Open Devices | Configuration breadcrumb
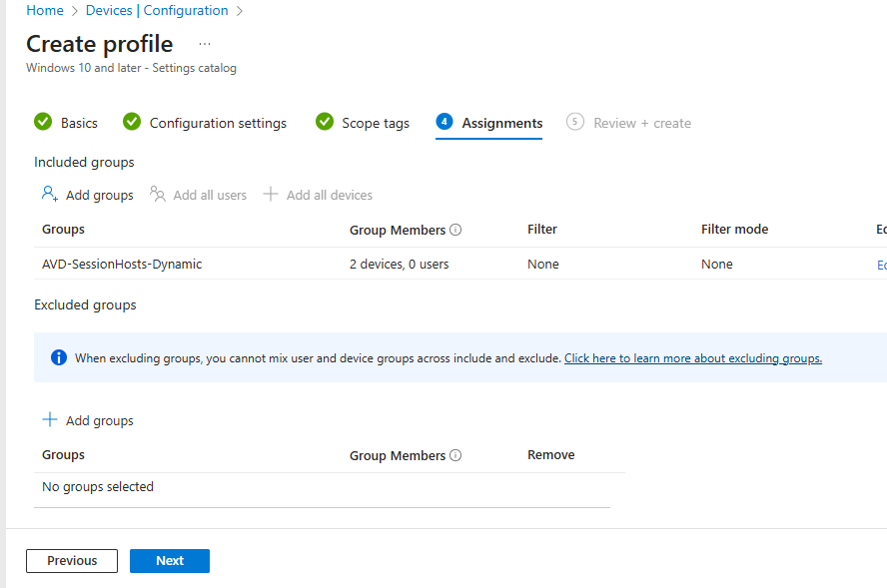This screenshot has height=588, width=887. 157,10
